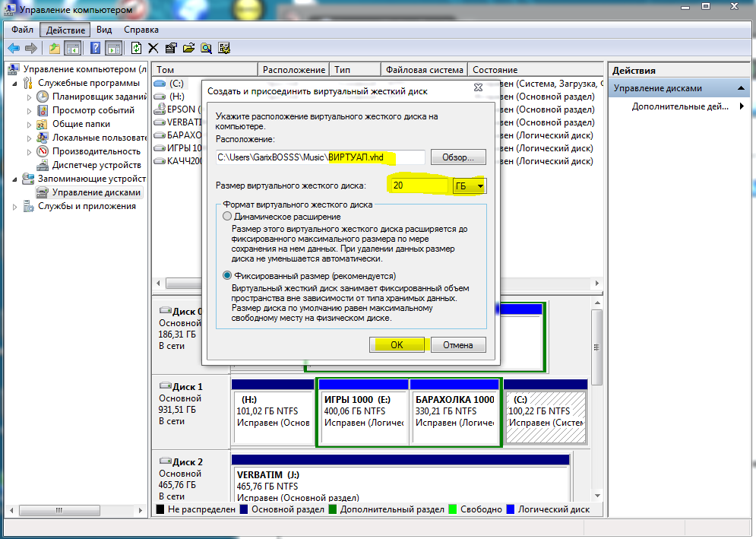Expand Дополнительные действия submenu arrow
The width and height of the screenshot is (756, 539).
tap(742, 106)
